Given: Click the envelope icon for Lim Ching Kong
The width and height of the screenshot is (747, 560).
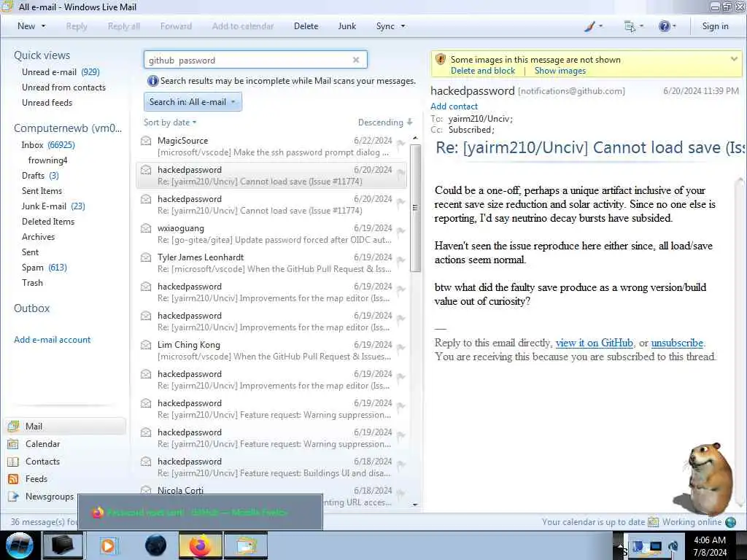Looking at the screenshot, I should pos(146,345).
